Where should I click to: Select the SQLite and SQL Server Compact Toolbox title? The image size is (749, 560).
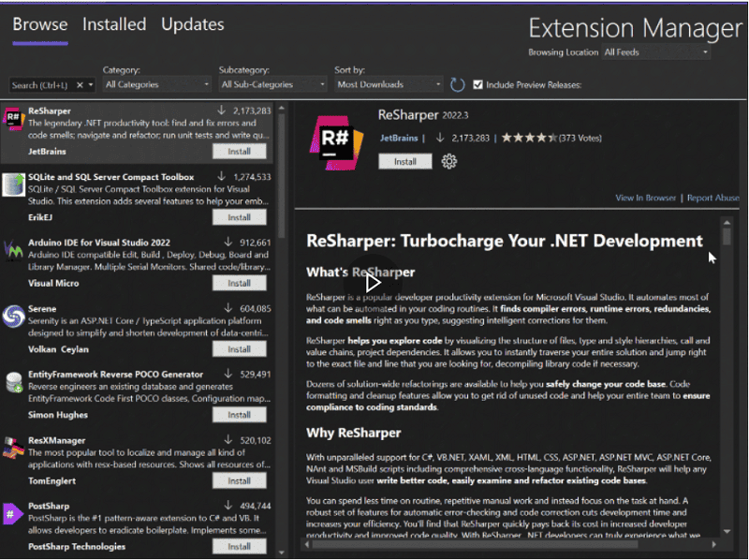(x=110, y=177)
